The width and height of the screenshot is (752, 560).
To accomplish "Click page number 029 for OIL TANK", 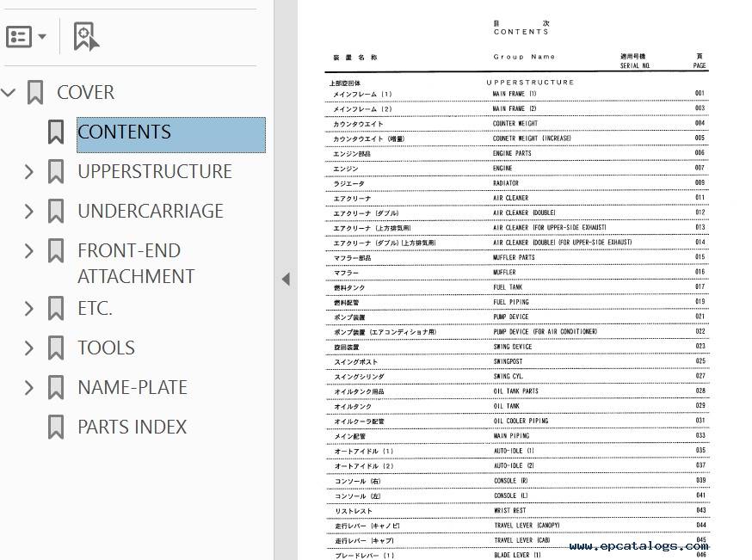I will click(700, 406).
